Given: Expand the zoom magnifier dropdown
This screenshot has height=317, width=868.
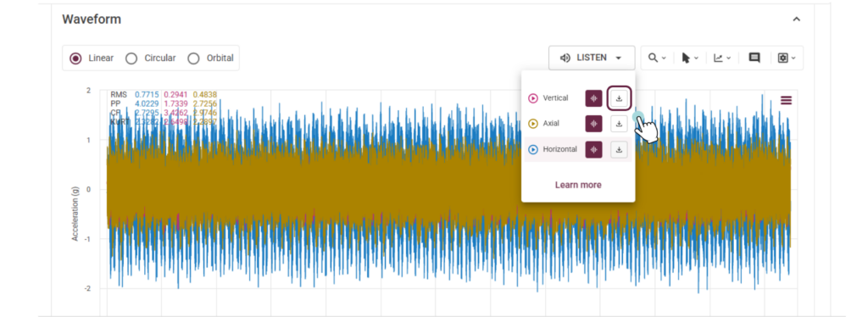Looking at the screenshot, I should [x=657, y=58].
